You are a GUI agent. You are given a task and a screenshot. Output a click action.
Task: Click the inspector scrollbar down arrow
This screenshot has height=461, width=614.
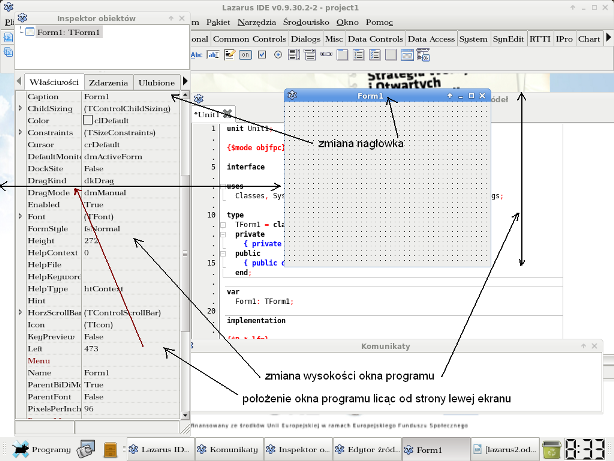(x=186, y=415)
